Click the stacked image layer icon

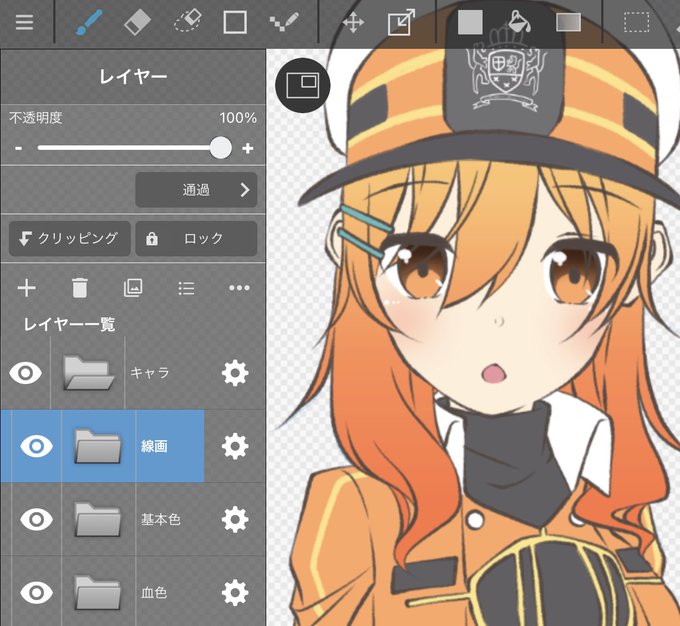click(x=133, y=288)
